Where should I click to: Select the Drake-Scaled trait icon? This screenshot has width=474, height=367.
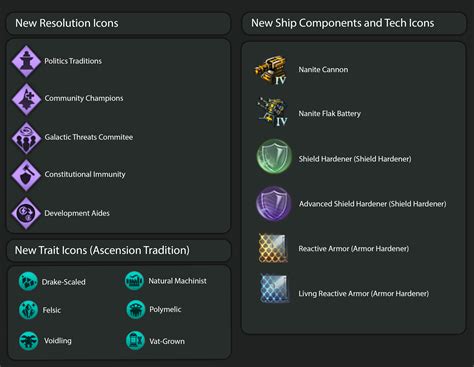click(x=28, y=281)
